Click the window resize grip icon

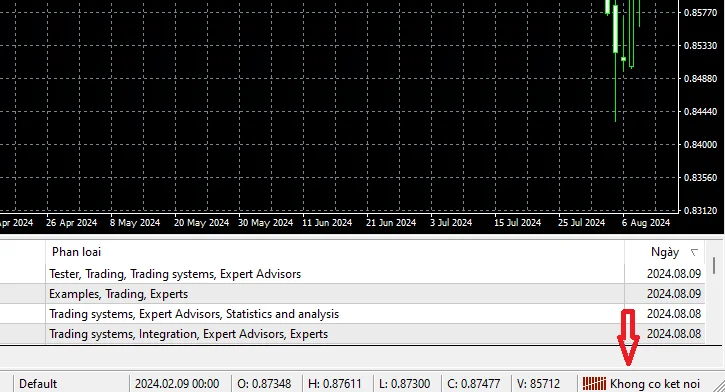tap(719, 386)
